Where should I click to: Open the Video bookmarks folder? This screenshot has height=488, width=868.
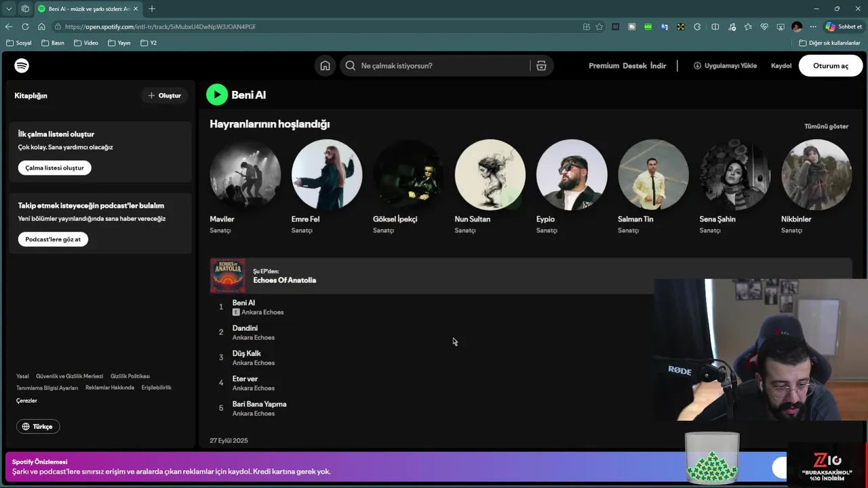(86, 43)
